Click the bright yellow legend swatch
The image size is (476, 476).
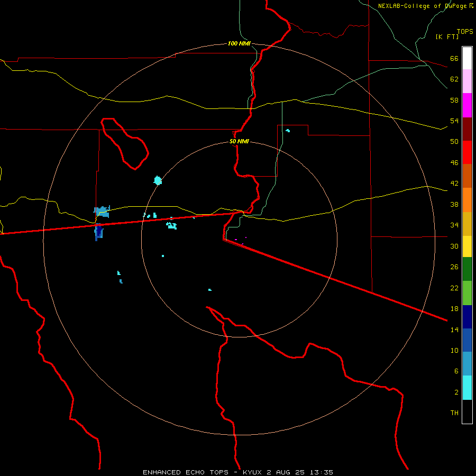[x=467, y=246]
